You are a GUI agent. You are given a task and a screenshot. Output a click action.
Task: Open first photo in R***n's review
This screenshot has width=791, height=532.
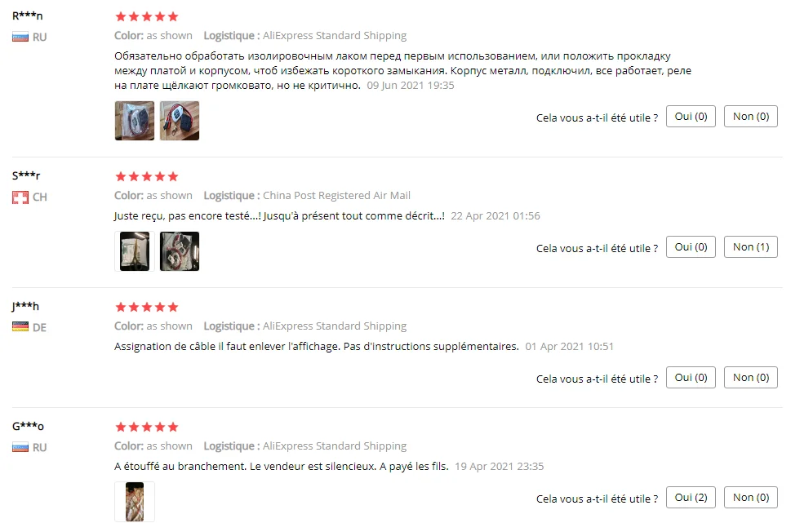(x=134, y=121)
